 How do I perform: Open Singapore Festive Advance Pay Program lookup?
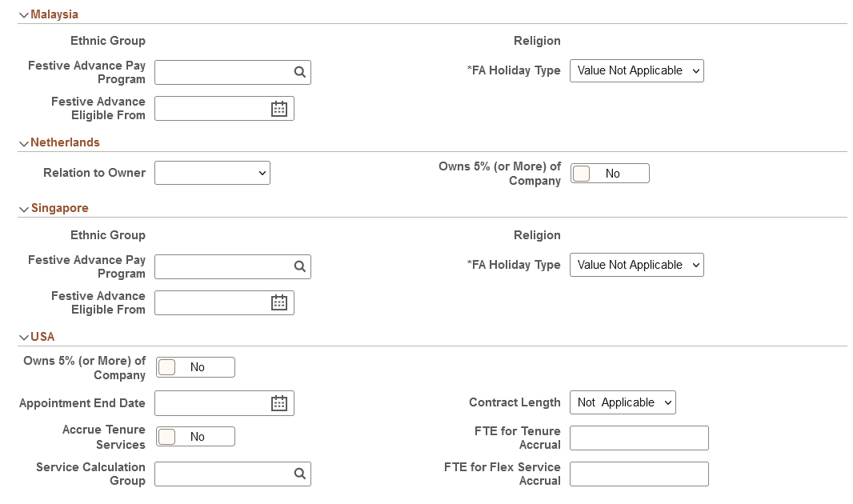point(300,265)
